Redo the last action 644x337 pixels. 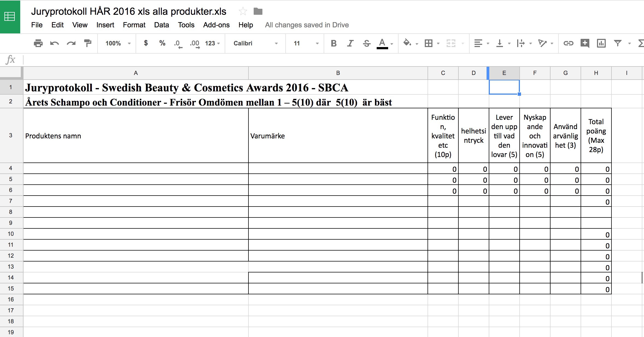click(x=71, y=43)
